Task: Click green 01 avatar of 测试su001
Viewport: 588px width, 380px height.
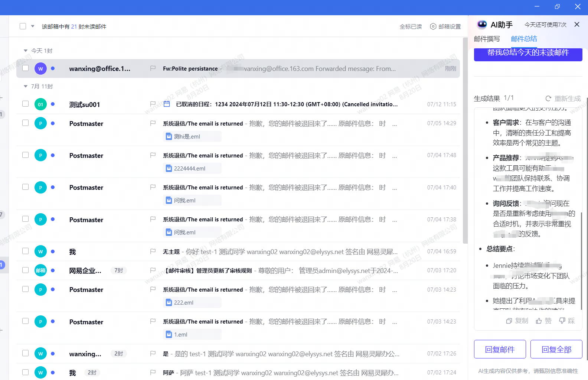Action: [40, 104]
